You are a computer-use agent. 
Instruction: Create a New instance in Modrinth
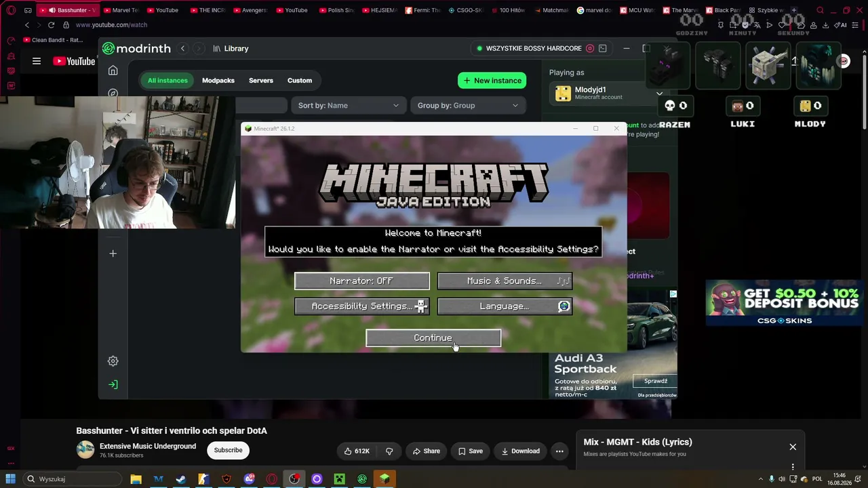coord(492,81)
